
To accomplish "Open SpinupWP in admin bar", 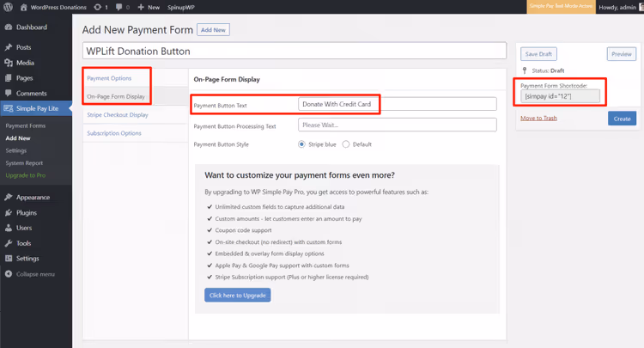I will (180, 7).
